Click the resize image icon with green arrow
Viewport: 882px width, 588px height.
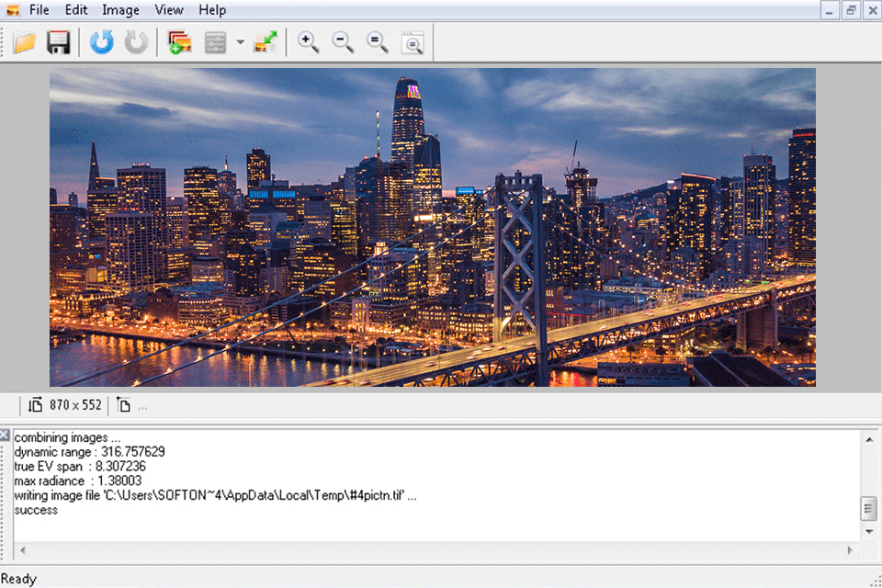coord(266,43)
